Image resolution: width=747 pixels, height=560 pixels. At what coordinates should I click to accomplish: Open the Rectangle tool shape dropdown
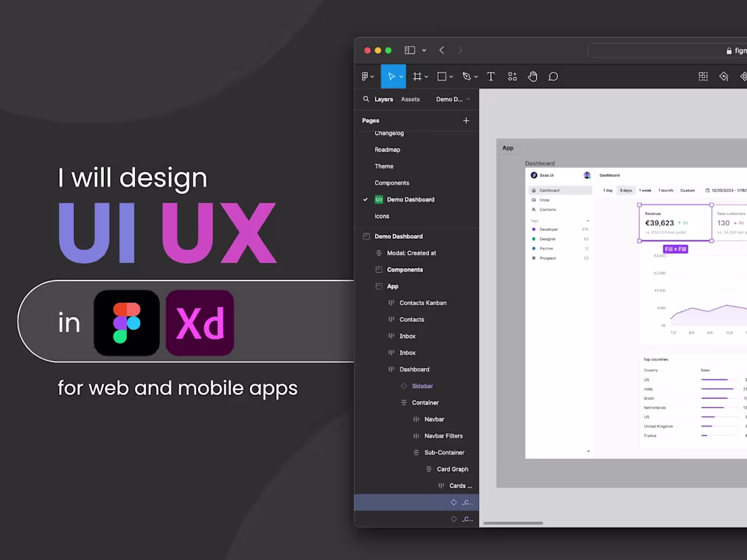tap(451, 77)
